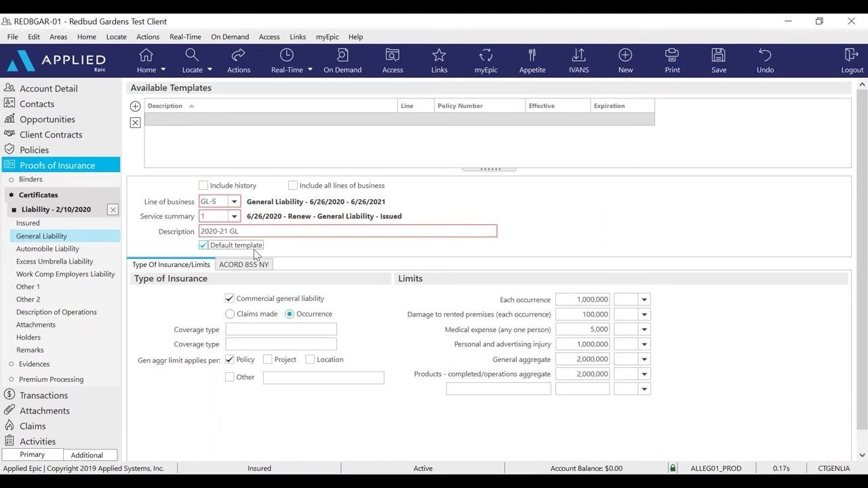
Task: Open the File menu
Action: (x=13, y=37)
